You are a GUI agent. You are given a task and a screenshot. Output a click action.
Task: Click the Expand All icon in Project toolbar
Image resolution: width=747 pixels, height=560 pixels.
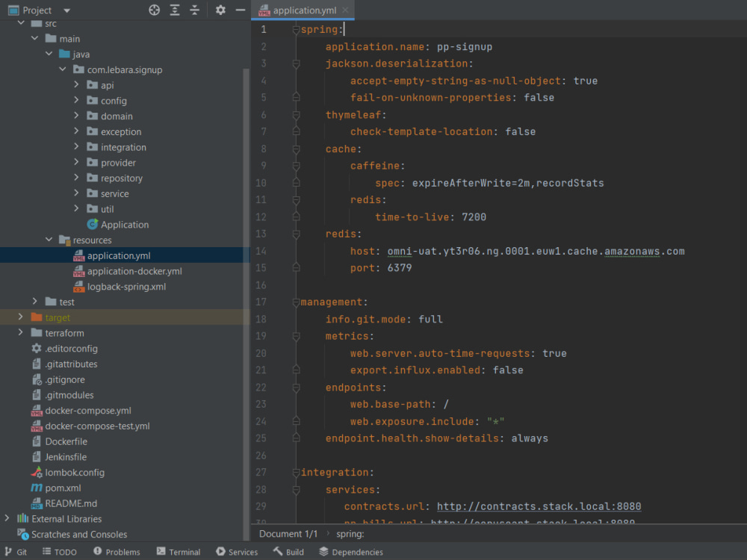point(175,10)
